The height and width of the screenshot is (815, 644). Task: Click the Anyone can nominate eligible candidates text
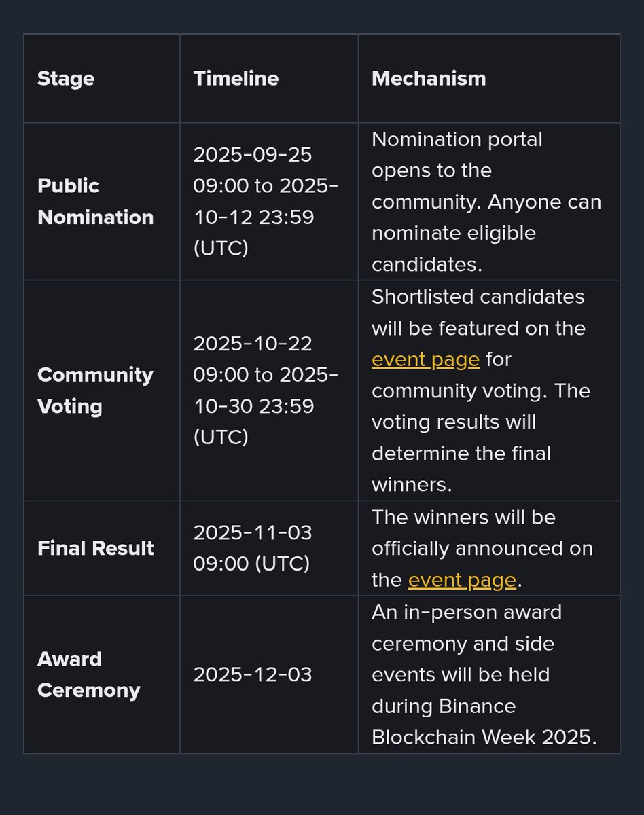(x=486, y=233)
